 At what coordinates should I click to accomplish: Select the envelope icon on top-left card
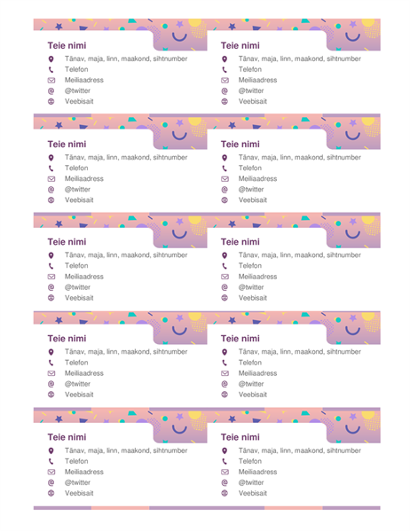(x=51, y=81)
